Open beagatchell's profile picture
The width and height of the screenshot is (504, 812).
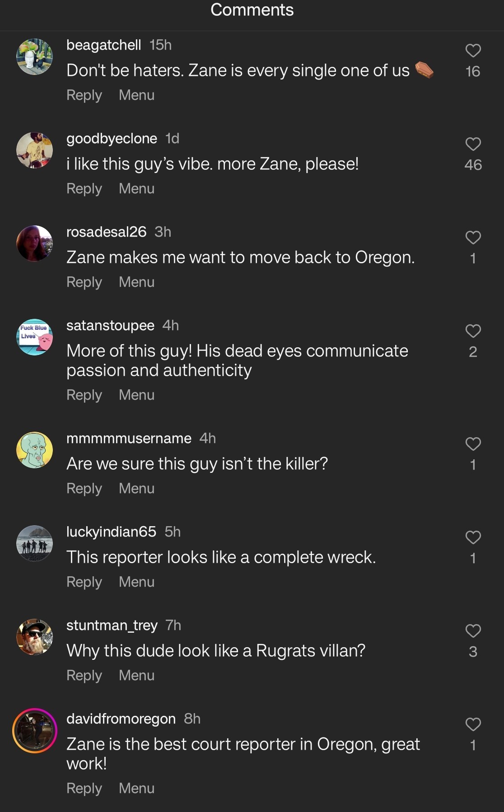[x=34, y=56]
